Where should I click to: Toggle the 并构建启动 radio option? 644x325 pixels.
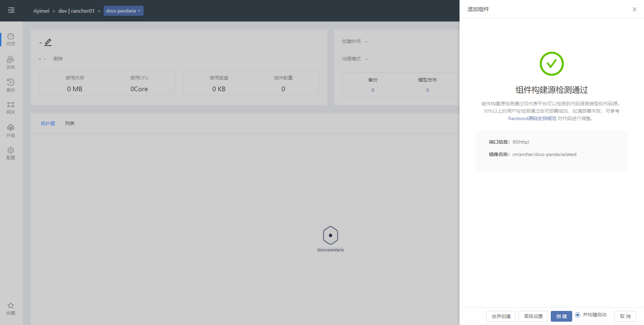[578, 315]
